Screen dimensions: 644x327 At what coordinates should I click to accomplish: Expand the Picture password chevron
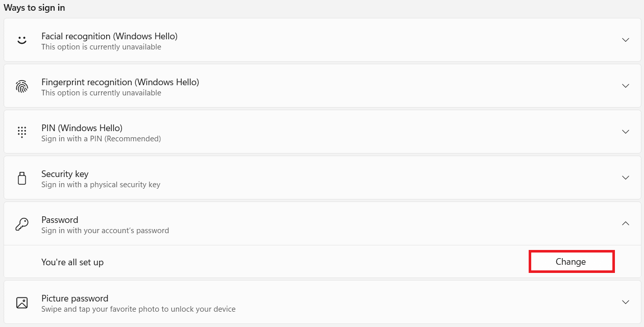[626, 302]
